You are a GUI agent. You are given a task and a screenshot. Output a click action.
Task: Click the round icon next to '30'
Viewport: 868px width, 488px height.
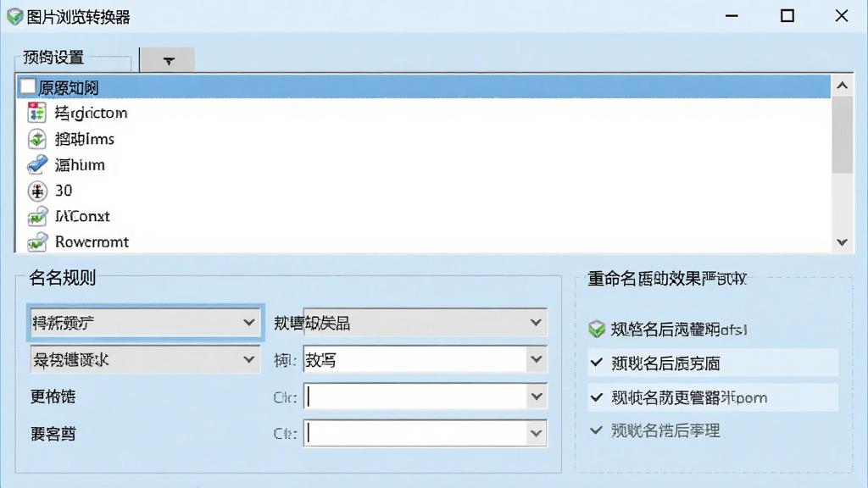click(x=37, y=191)
